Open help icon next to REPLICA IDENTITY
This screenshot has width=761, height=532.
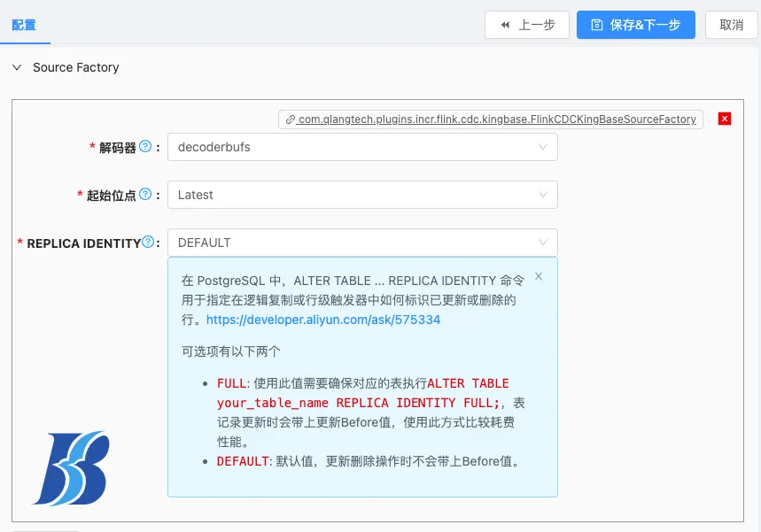pos(148,242)
